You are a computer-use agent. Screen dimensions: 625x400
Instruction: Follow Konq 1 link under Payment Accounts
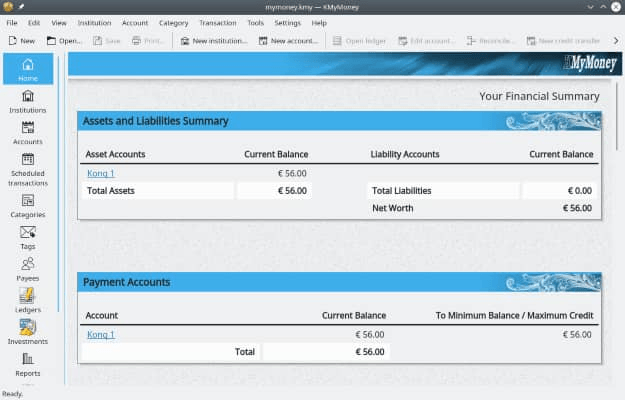[100, 335]
